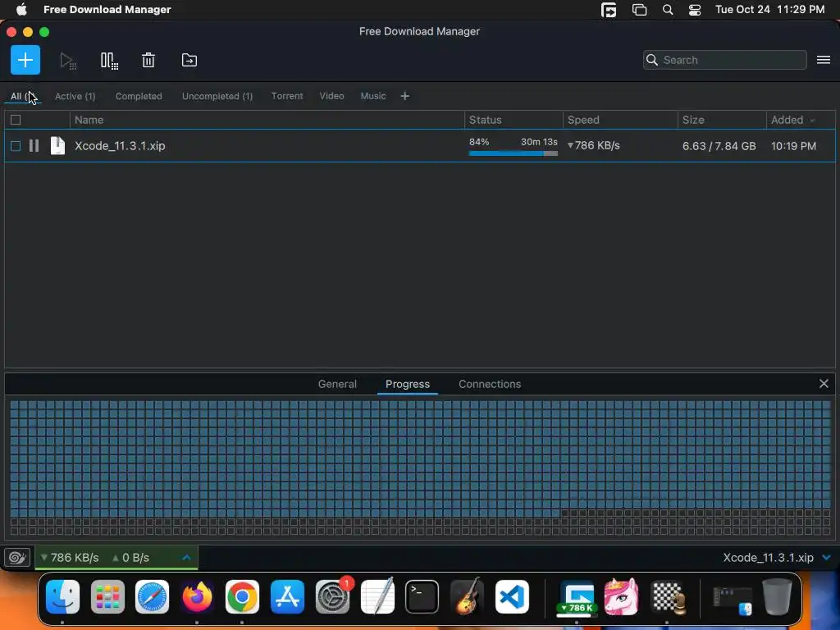Screen dimensions: 840x630
Task: Open System Preferences from the Dock
Action: pos(332,597)
